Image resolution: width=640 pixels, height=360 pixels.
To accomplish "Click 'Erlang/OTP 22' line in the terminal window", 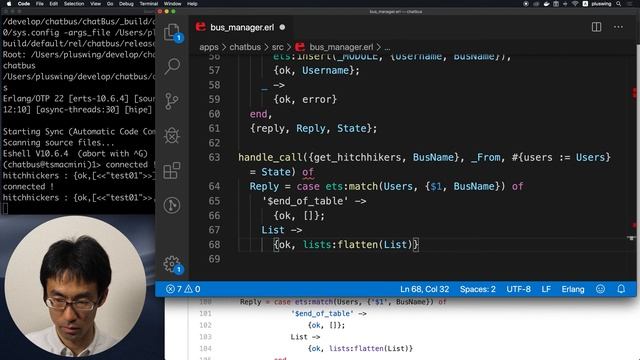I will [79, 98].
